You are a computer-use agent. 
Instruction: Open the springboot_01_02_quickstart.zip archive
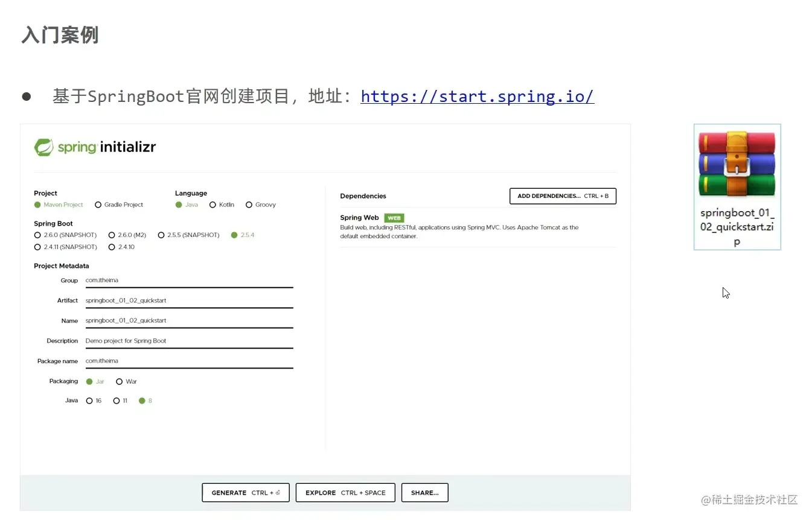tap(737, 163)
